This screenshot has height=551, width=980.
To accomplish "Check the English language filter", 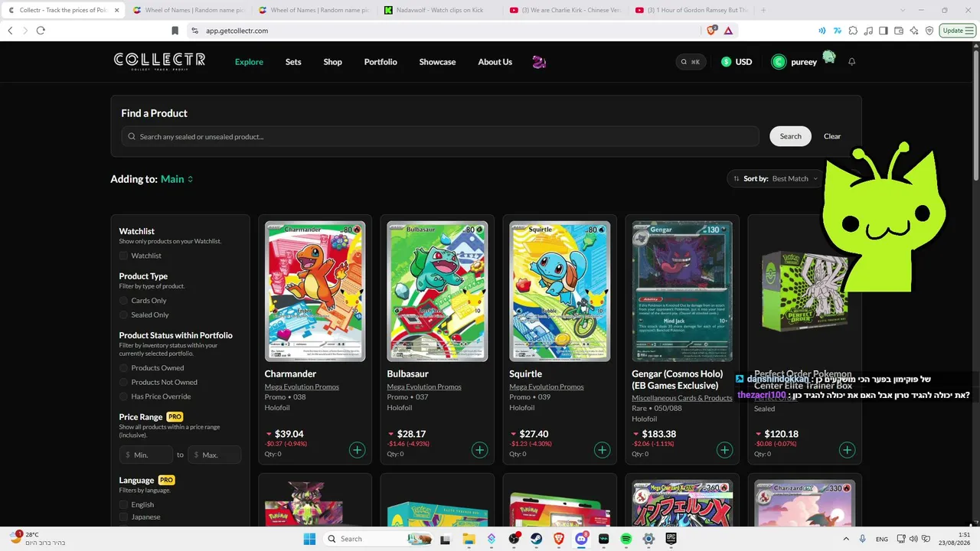I will coord(123,504).
